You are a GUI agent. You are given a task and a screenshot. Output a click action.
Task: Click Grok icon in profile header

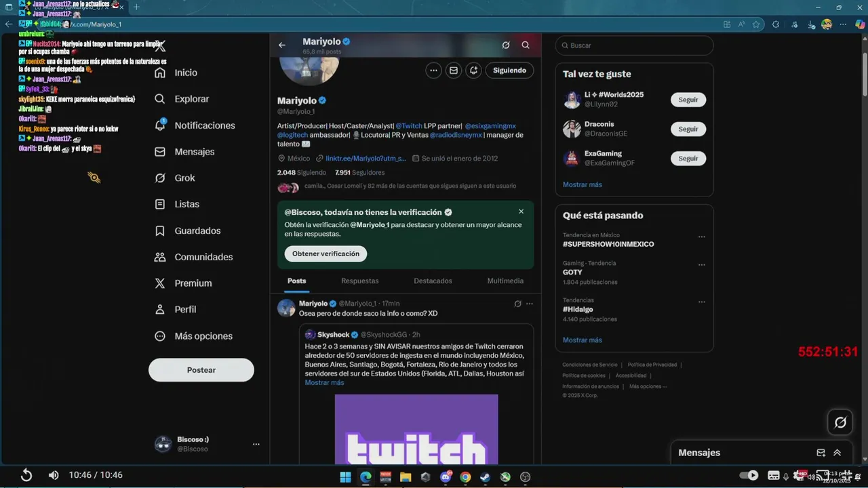point(506,45)
